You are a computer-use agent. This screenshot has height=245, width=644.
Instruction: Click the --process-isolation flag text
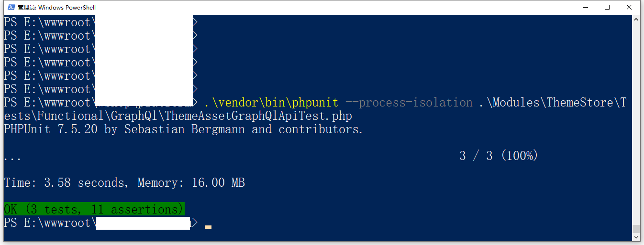409,103
